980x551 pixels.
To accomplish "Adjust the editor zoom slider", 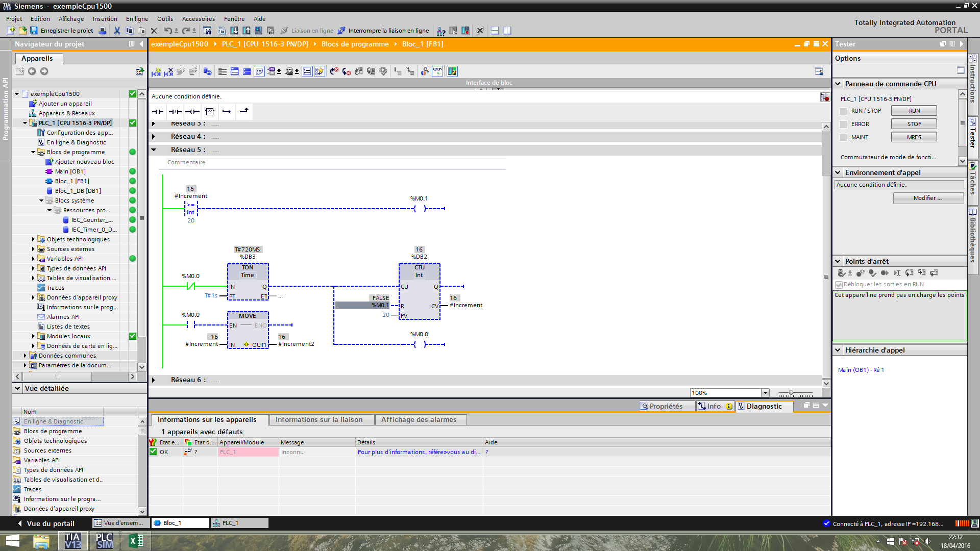I will click(x=791, y=393).
